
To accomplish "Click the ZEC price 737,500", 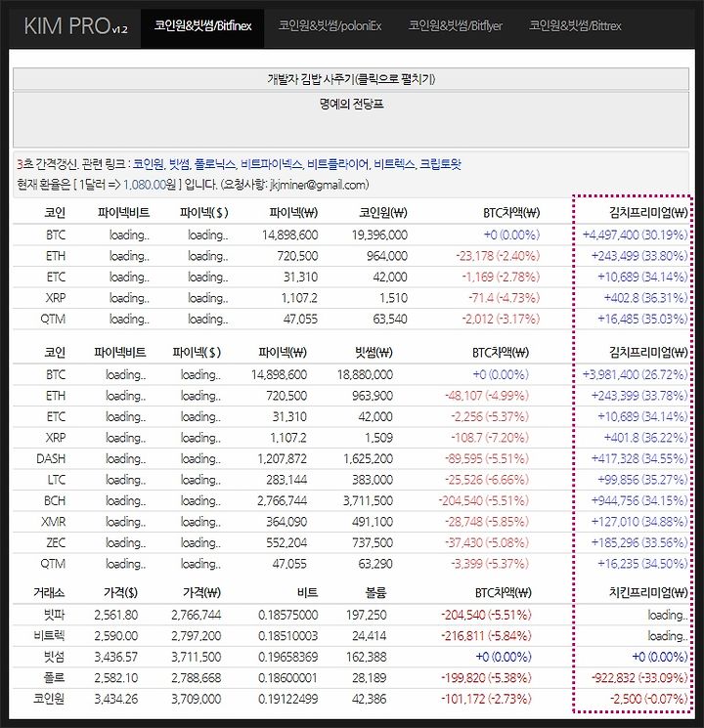I will pos(373,542).
